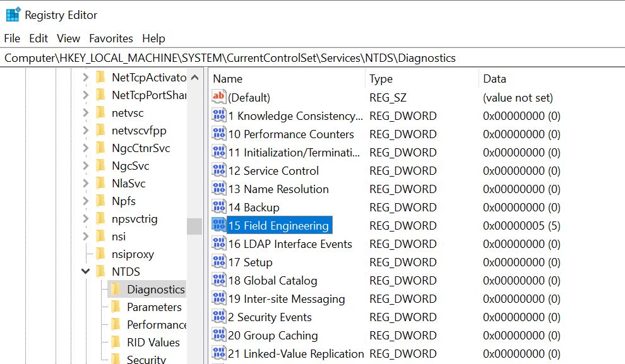Expand the Npfs tree node

[x=85, y=201]
